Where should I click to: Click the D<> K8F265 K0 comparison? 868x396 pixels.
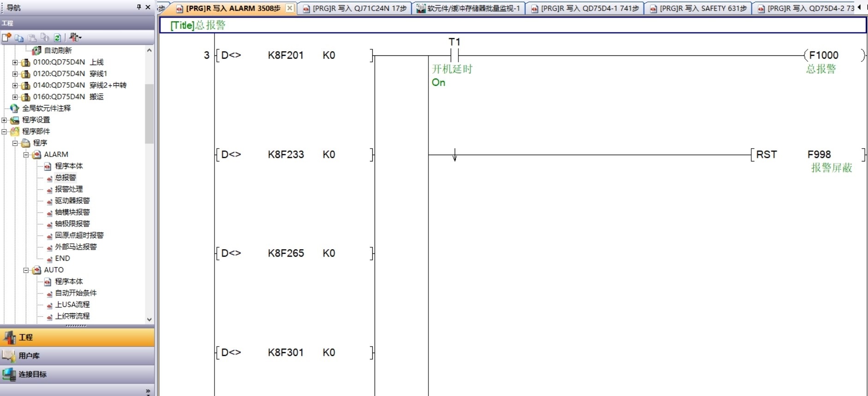(x=294, y=253)
